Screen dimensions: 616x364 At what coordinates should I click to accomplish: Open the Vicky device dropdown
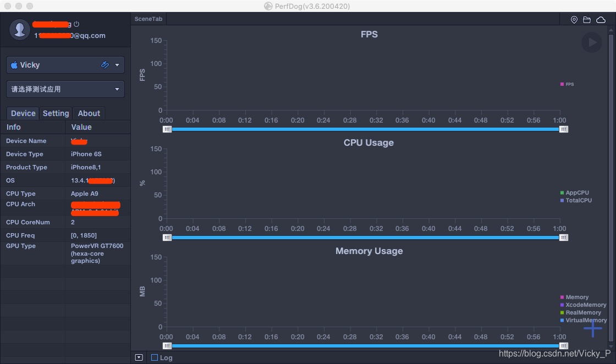[65, 65]
